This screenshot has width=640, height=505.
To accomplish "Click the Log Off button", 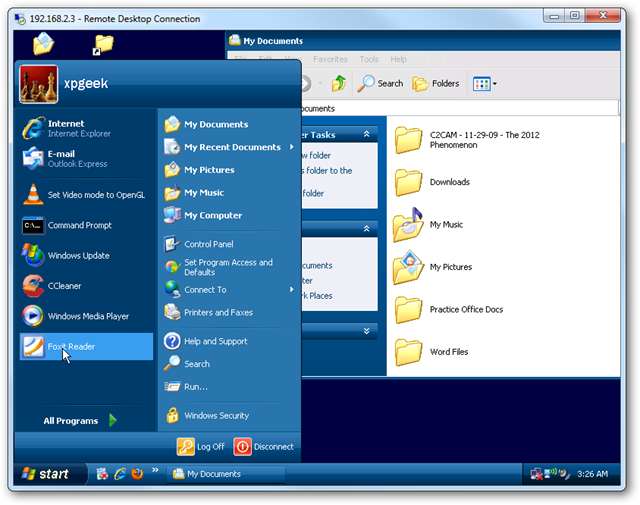I will pos(201,447).
